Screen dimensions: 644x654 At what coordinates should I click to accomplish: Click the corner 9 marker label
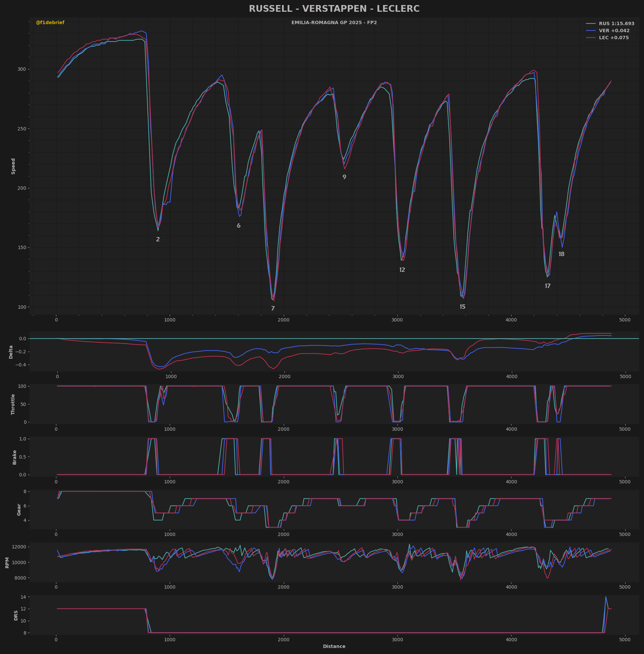coord(344,177)
